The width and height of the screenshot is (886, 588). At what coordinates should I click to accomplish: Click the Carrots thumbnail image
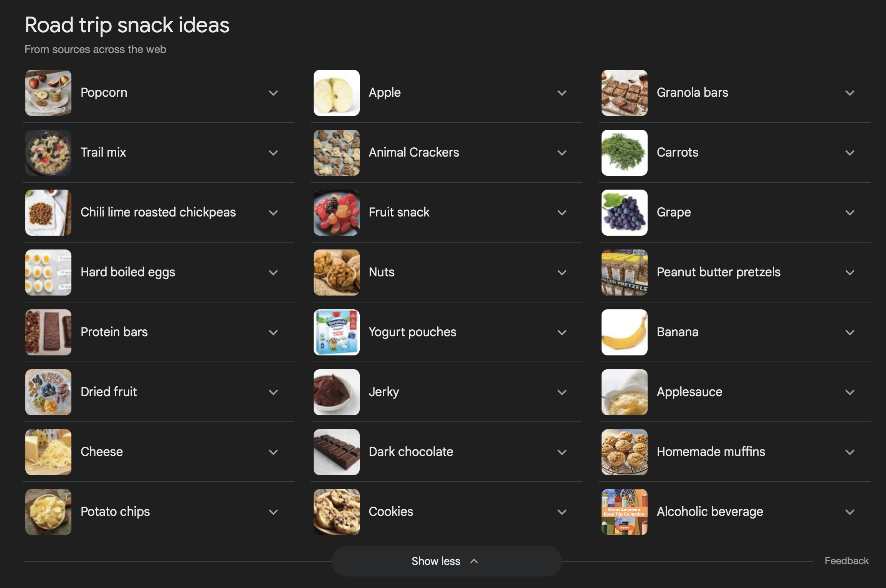[x=625, y=153]
